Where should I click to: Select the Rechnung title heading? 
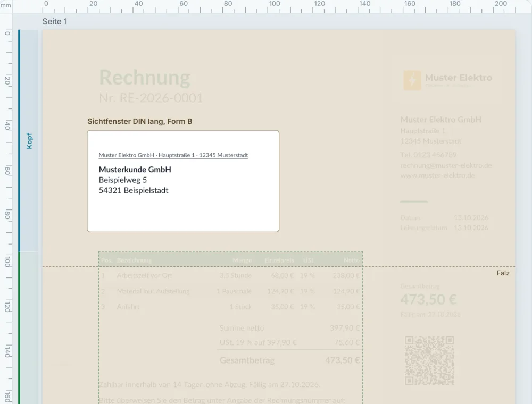145,77
